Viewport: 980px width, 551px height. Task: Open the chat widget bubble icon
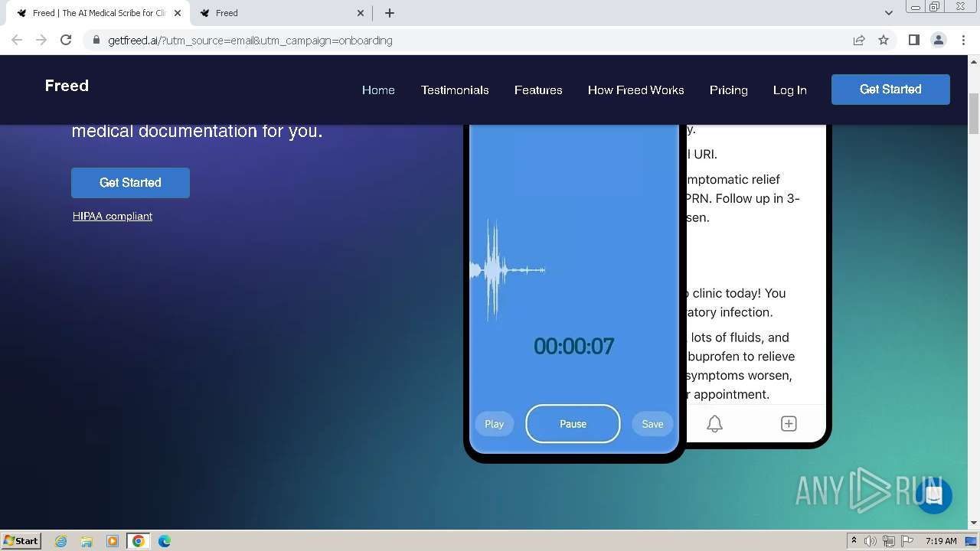pos(933,494)
